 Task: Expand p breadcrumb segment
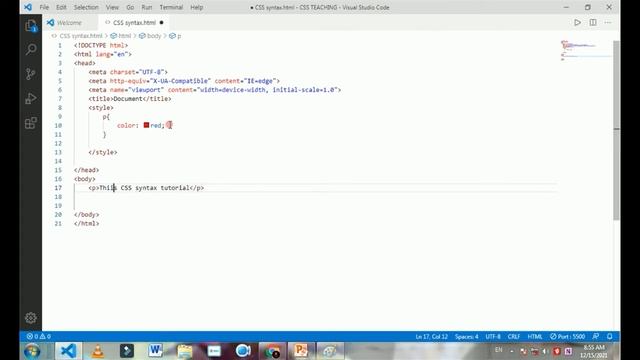(x=179, y=36)
